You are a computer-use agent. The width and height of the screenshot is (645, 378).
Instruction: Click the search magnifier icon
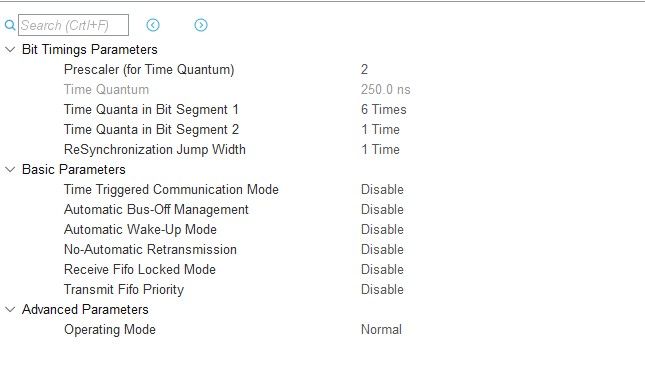coord(10,26)
